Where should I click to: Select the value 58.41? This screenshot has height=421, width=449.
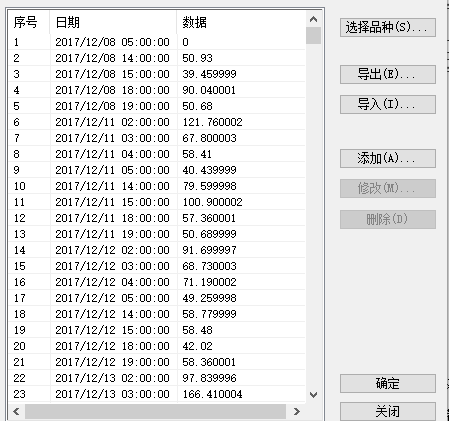coord(197,154)
